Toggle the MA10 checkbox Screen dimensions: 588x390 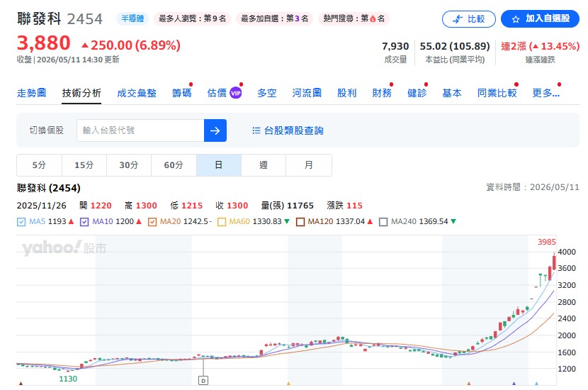coord(84,222)
